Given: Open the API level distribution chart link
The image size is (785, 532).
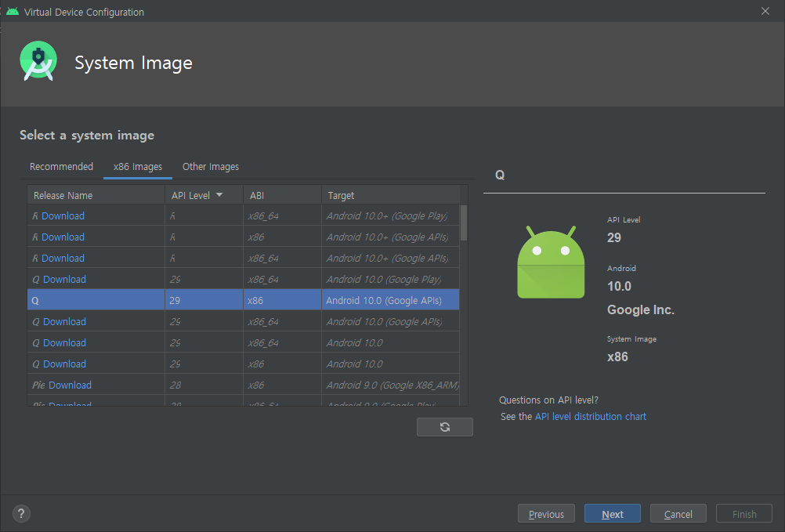Looking at the screenshot, I should tap(590, 416).
